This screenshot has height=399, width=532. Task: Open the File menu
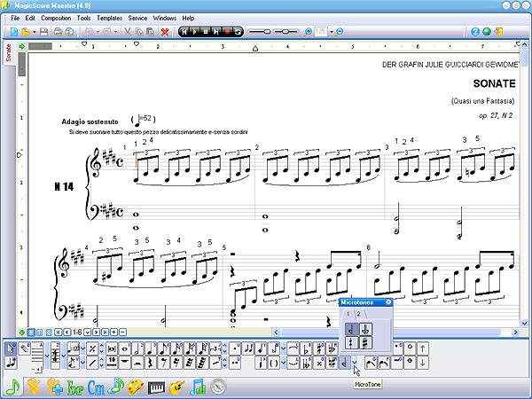[15, 18]
